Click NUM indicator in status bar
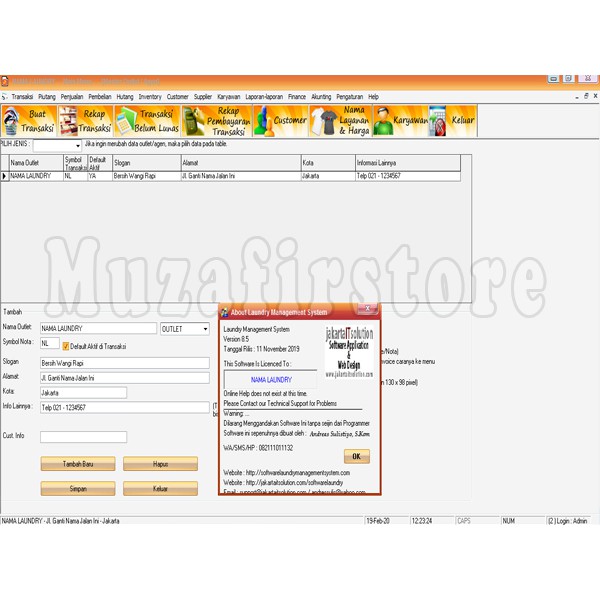This screenshot has height=600, width=600. (x=509, y=521)
